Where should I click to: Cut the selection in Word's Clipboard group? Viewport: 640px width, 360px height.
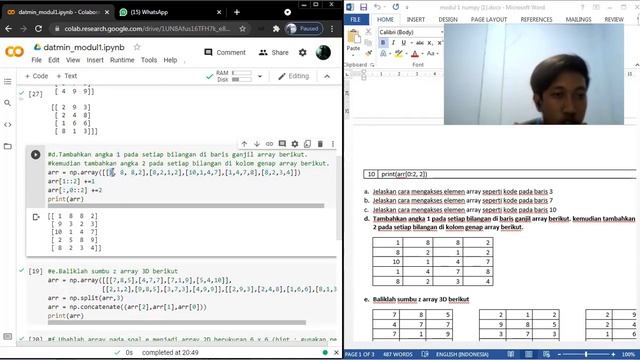tap(369, 32)
